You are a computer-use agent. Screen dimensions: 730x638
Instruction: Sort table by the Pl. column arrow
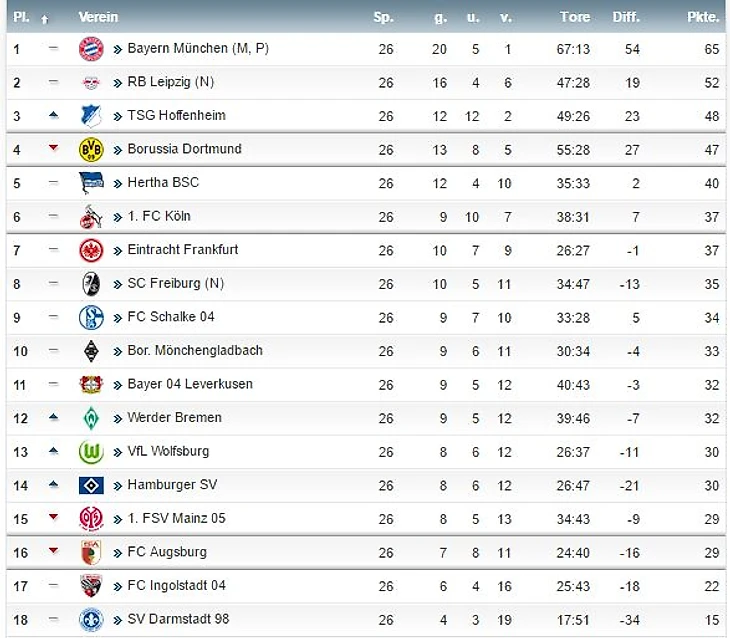click(45, 19)
